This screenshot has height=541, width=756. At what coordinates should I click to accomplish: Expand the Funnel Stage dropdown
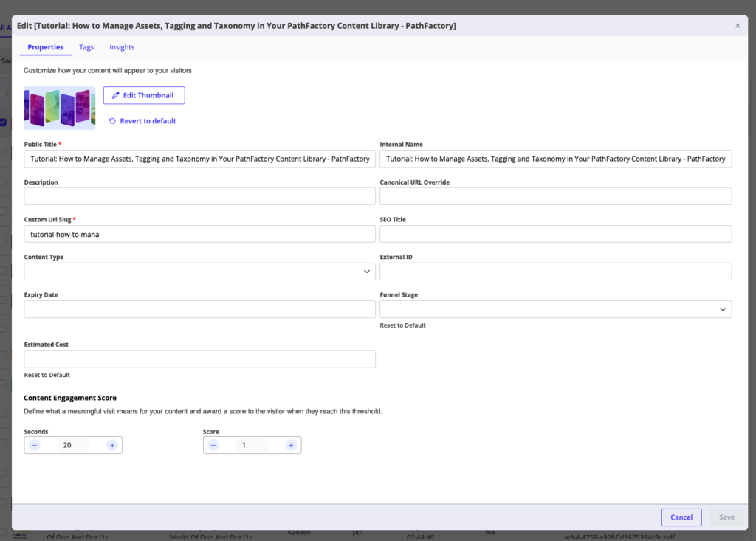[555, 309]
